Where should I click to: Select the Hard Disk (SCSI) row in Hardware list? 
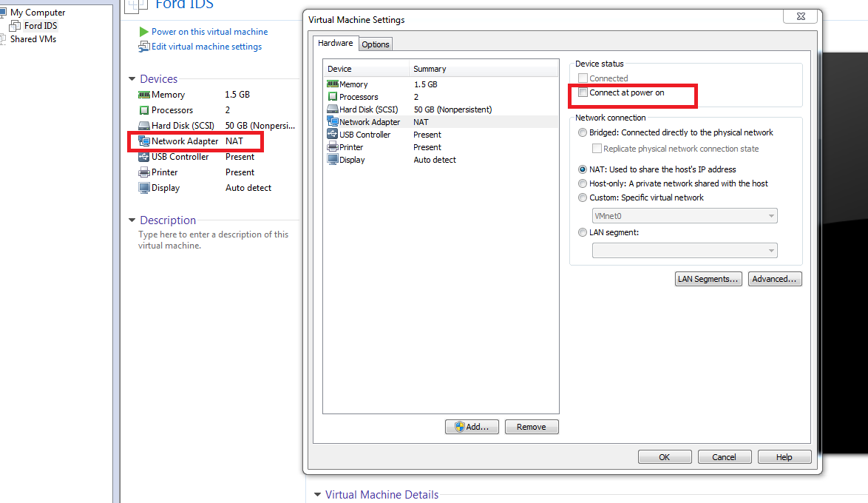pyautogui.click(x=441, y=109)
